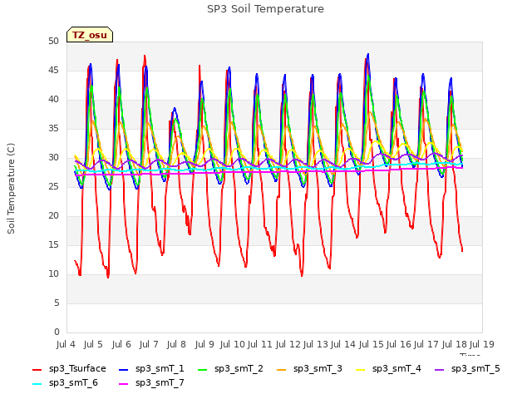Image resolution: width=532 pixels, height=399 pixels.
Task: Click the Jul 7 x-axis tick label
Action: click(149, 344)
